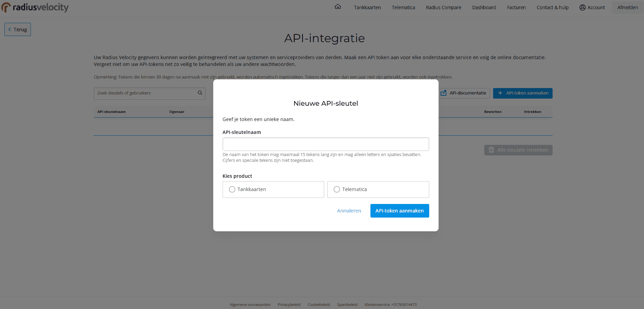Select the Tankkaarten product radio button

coord(232,189)
